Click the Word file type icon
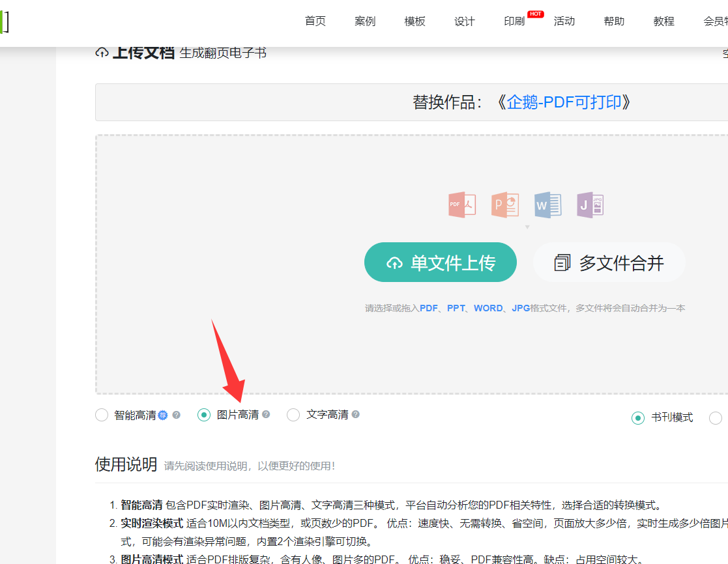 (x=547, y=205)
